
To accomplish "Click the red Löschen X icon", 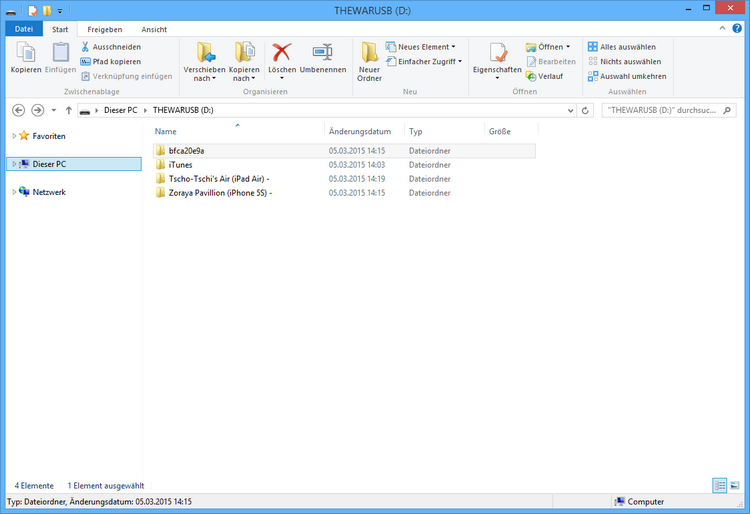I will tap(282, 53).
